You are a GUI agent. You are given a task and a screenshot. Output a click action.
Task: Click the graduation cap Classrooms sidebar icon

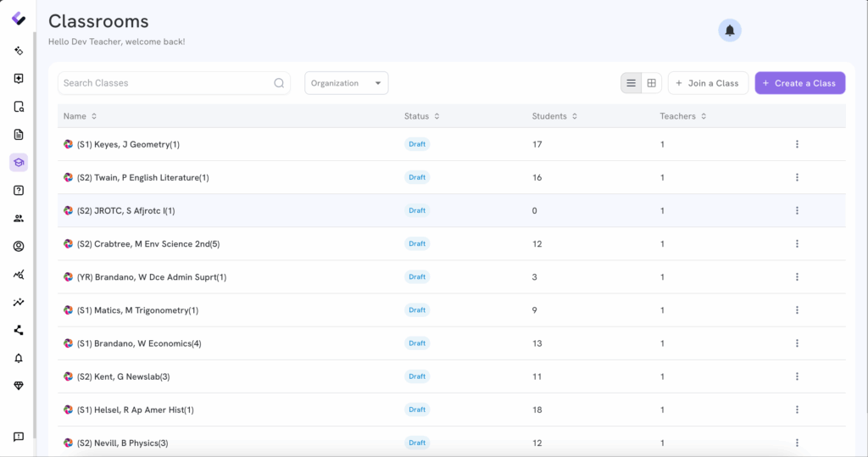pos(19,163)
